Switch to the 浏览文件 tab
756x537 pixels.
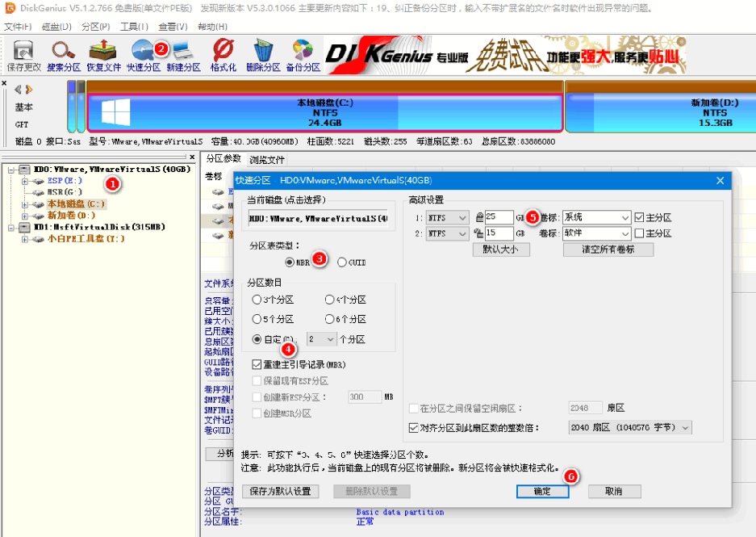point(268,160)
